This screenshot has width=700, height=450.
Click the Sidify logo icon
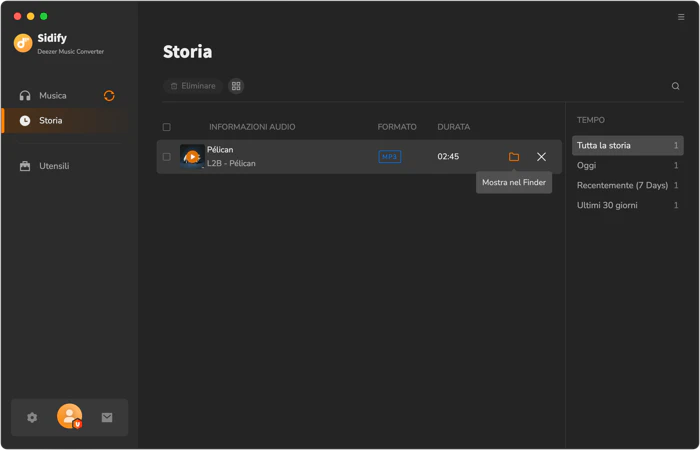pyautogui.click(x=23, y=43)
